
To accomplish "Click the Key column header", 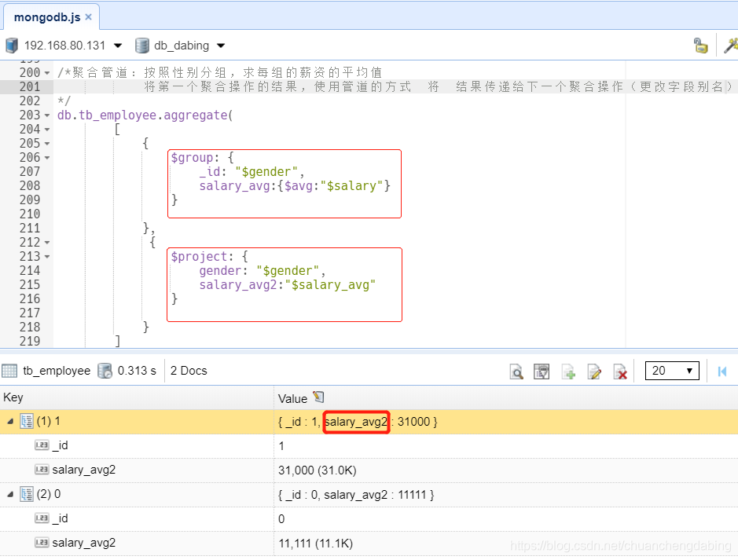I will (x=137, y=397).
